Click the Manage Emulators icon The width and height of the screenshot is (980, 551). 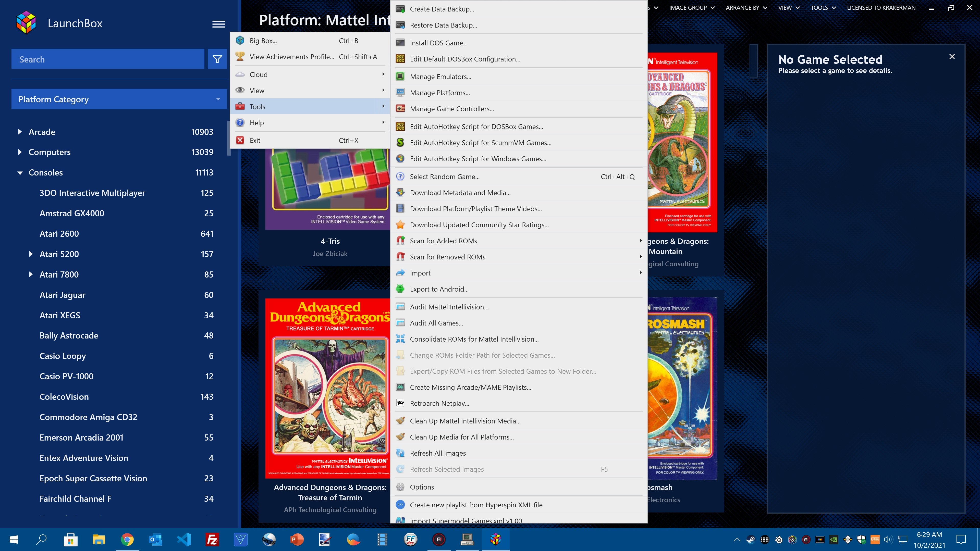[x=400, y=77]
